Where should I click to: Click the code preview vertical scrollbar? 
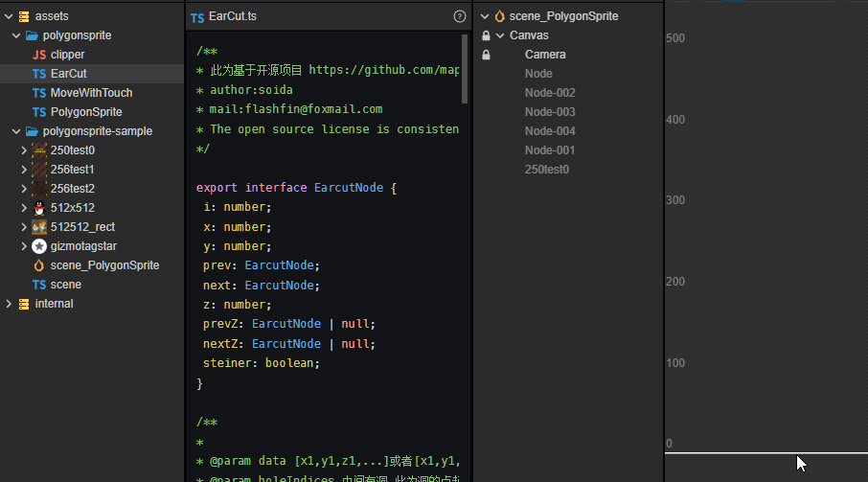click(466, 69)
